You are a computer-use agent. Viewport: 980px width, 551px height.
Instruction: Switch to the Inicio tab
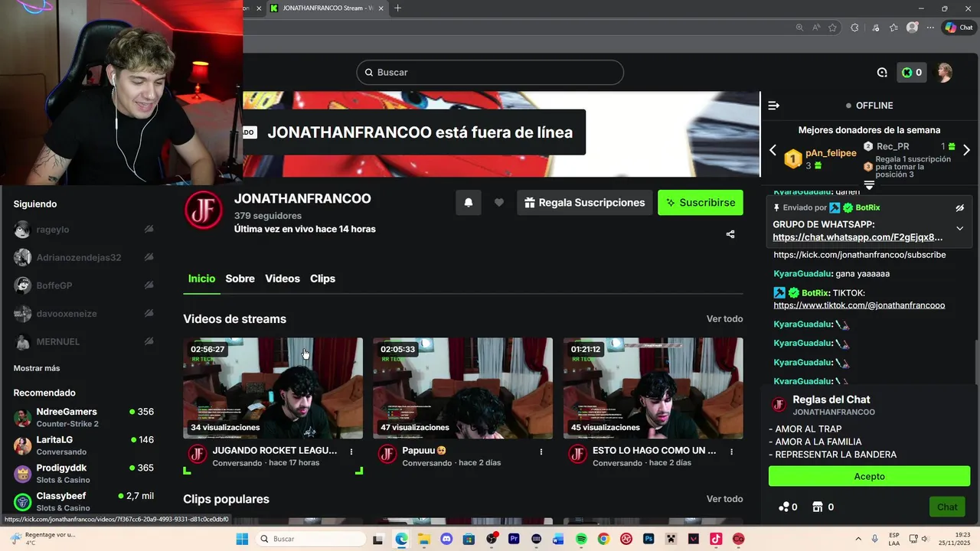point(201,279)
